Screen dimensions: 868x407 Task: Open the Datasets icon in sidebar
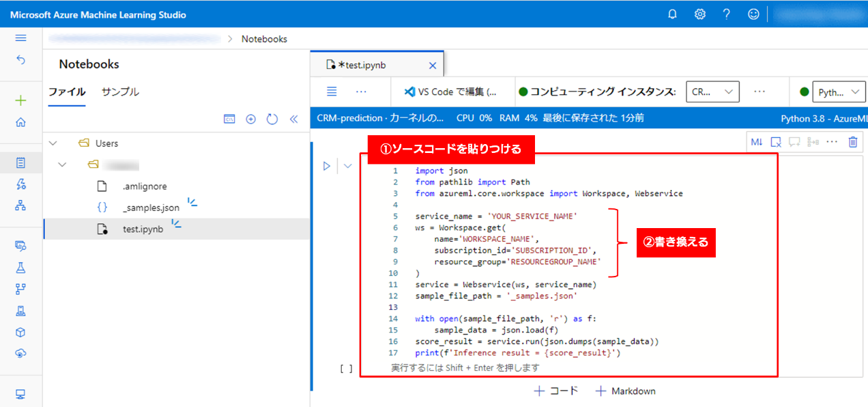click(x=20, y=246)
